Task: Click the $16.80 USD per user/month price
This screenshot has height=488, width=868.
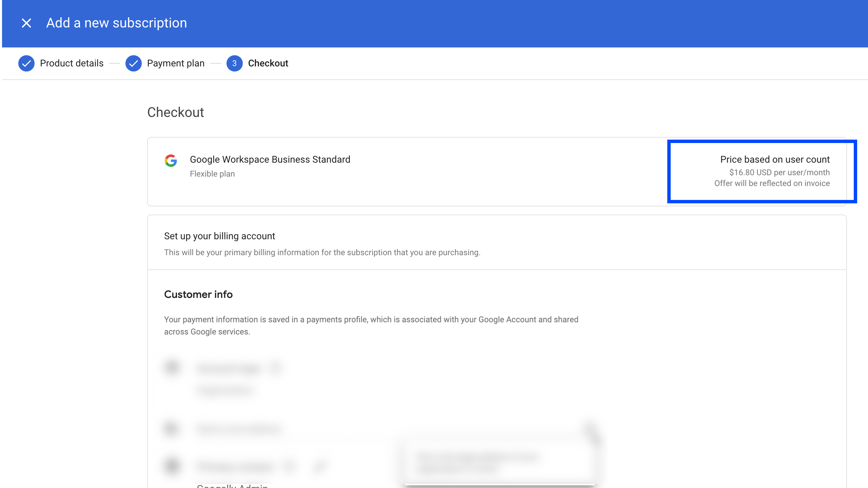Action: pos(779,172)
